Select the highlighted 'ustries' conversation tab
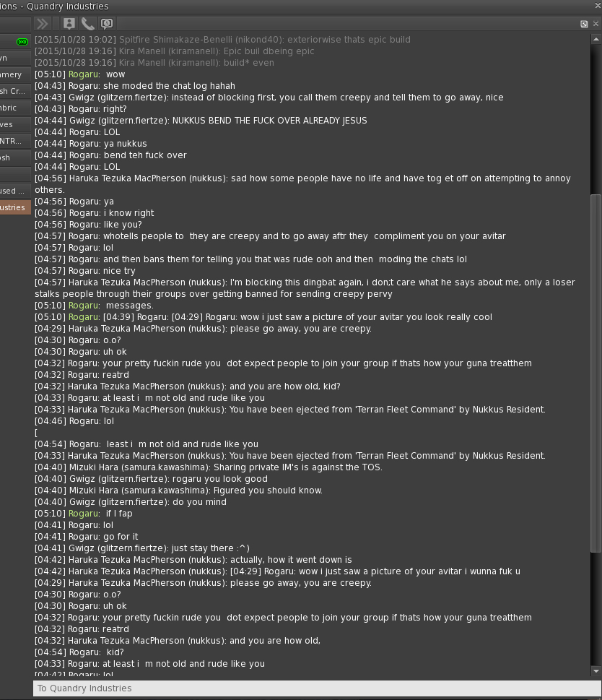 coord(15,207)
